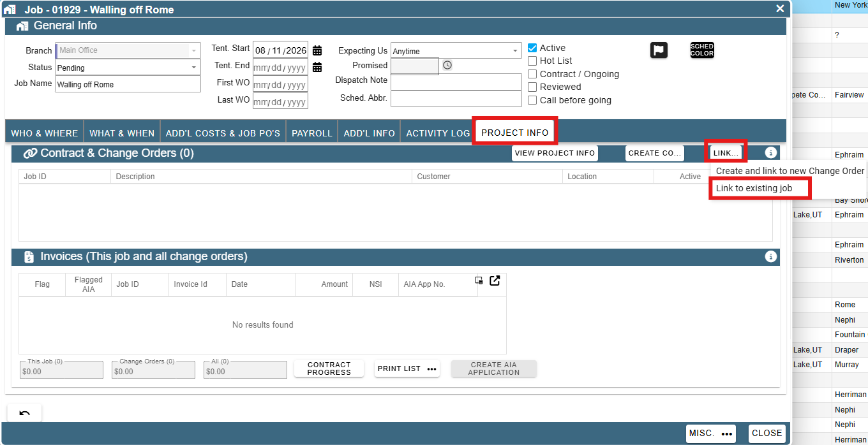
Task: Click the Invoices document dollar icon
Action: [29, 257]
